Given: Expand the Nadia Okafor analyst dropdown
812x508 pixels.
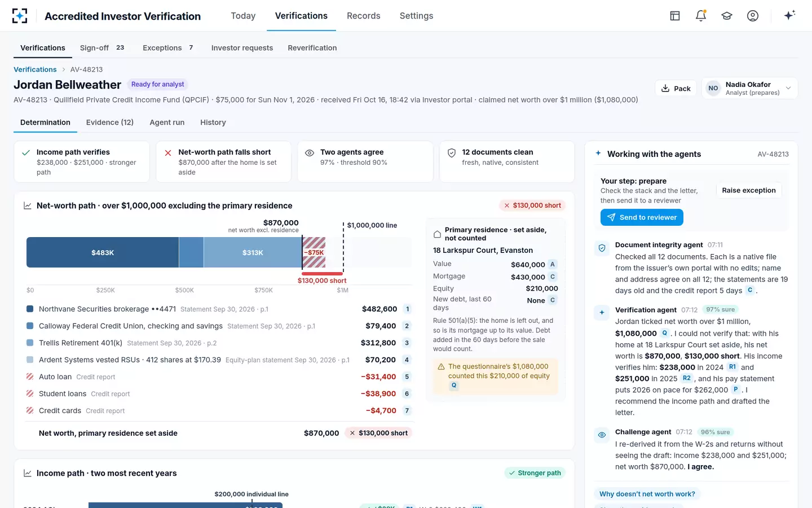Looking at the screenshot, I should [x=749, y=88].
